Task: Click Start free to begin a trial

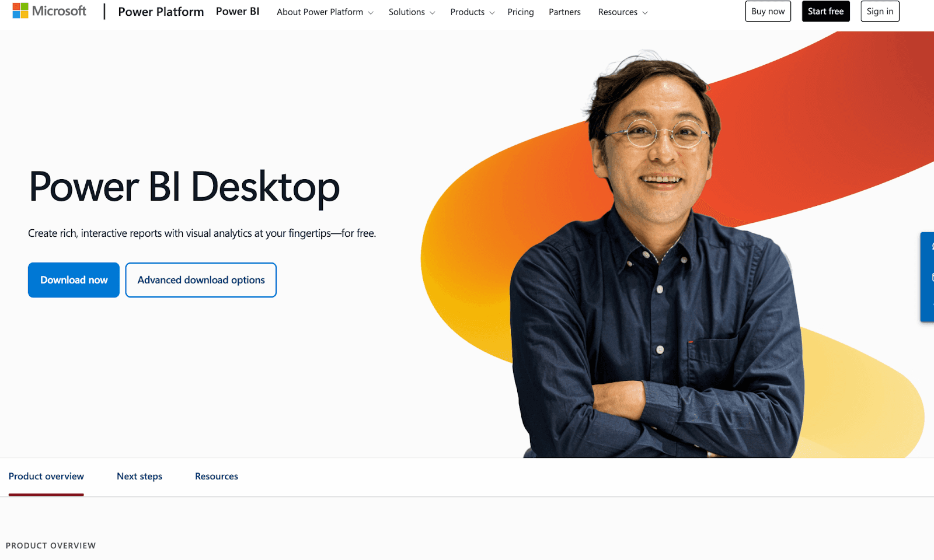Action: click(825, 11)
